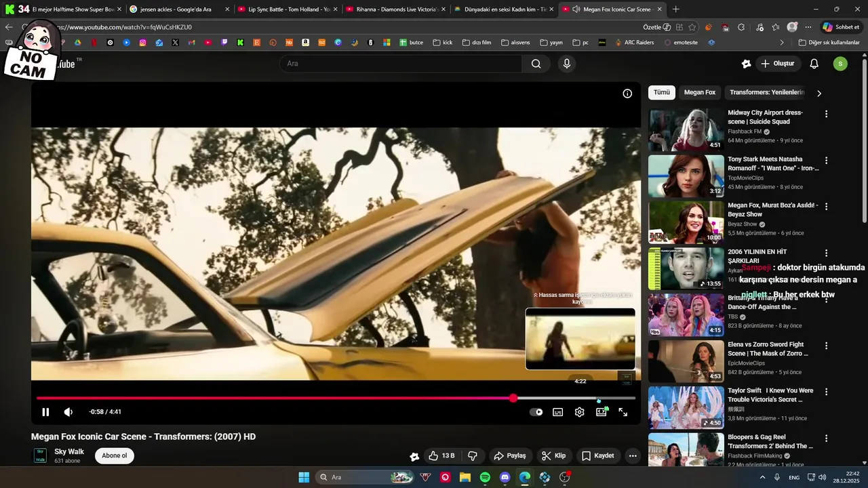The image size is (868, 488).
Task: Start voice search with microphone
Action: coord(567,64)
